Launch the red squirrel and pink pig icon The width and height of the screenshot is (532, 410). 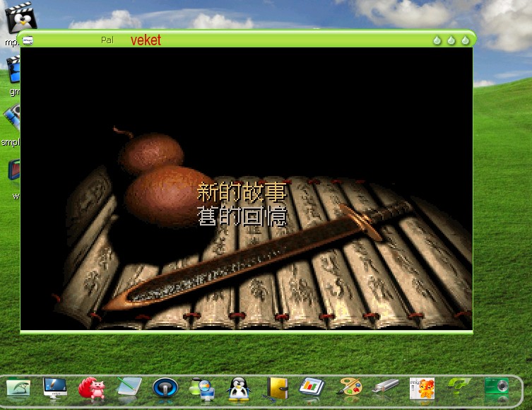pyautogui.click(x=92, y=388)
